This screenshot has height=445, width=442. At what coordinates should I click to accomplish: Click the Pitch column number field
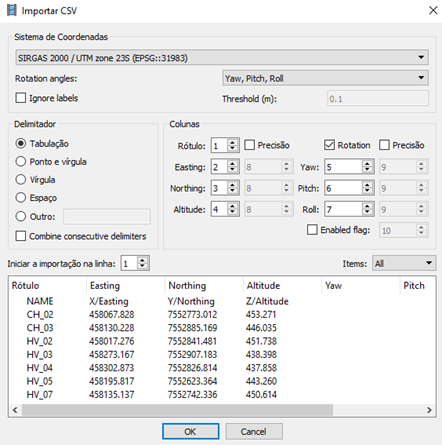click(344, 188)
